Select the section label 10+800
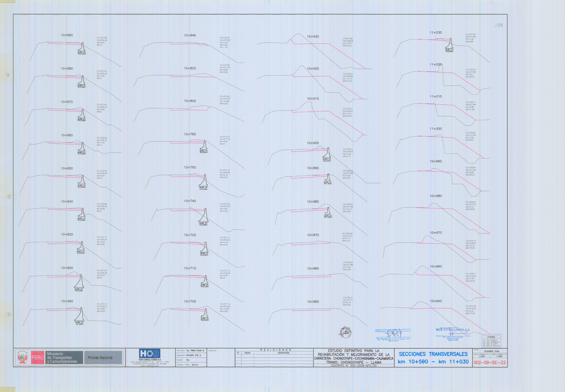This screenshot has width=565, height=392. click(190, 101)
